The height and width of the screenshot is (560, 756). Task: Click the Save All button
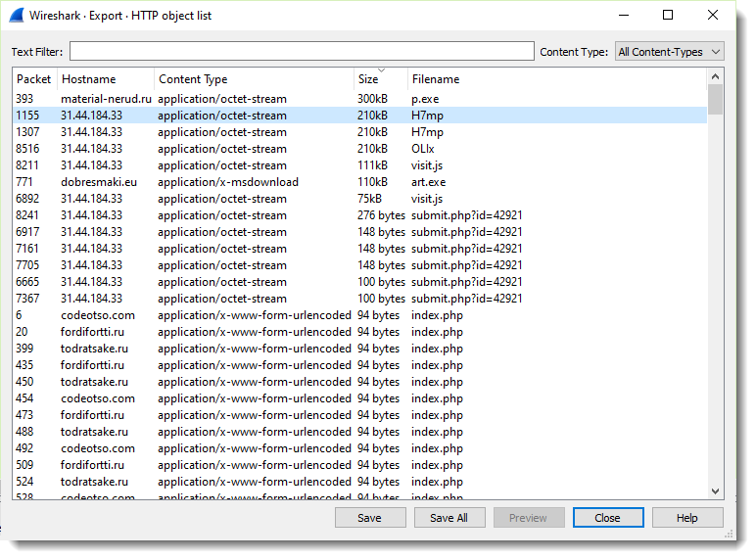[449, 518]
